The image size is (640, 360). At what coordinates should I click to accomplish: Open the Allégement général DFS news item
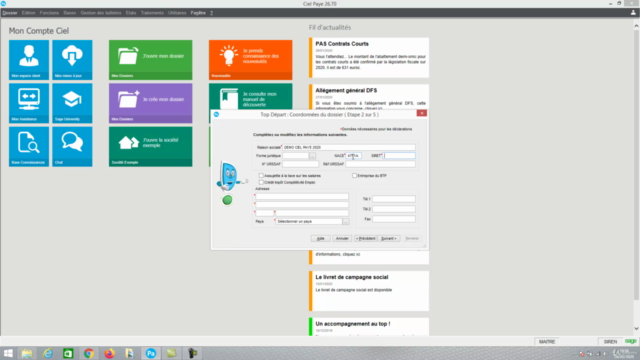point(369,97)
